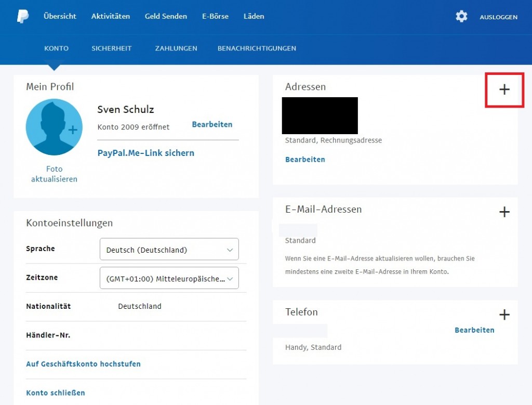
Task: Open settings via the gear icon
Action: click(x=461, y=17)
